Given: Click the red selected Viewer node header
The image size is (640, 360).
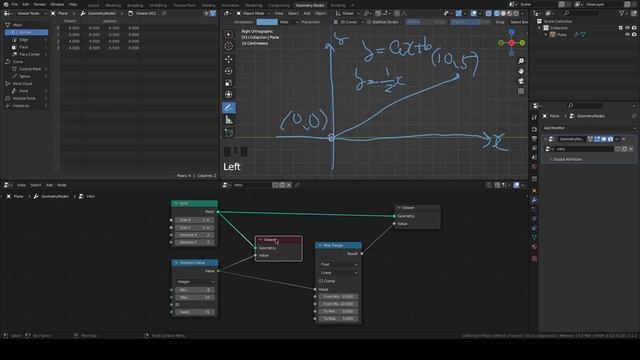Looking at the screenshot, I should 279,240.
